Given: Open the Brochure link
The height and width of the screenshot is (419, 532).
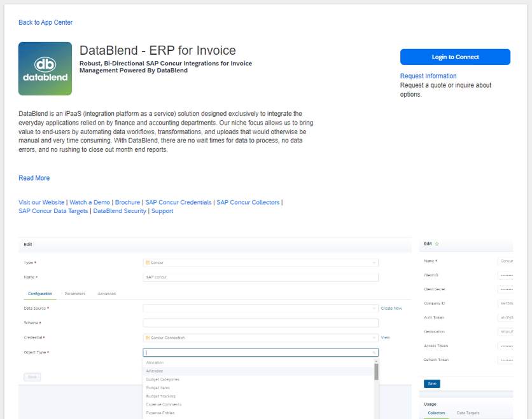Looking at the screenshot, I should coord(127,202).
